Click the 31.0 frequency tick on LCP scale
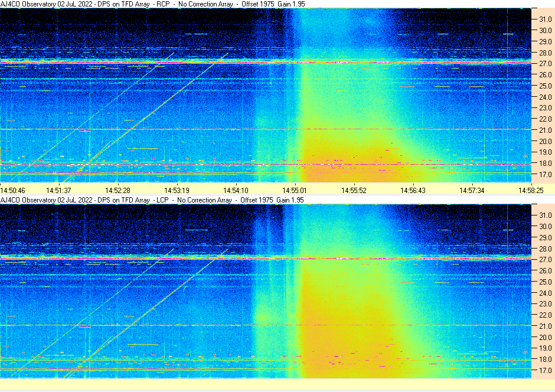Screen dimensions: 555x392 coord(545,215)
